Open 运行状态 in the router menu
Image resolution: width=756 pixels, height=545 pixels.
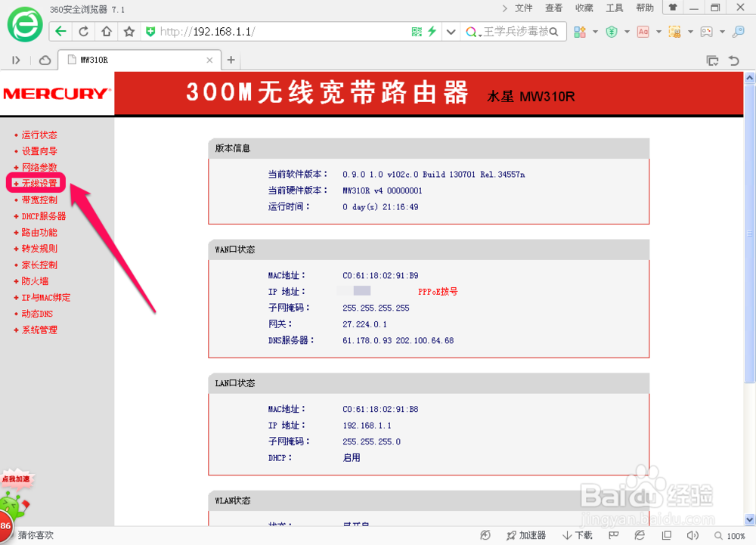tap(39, 135)
